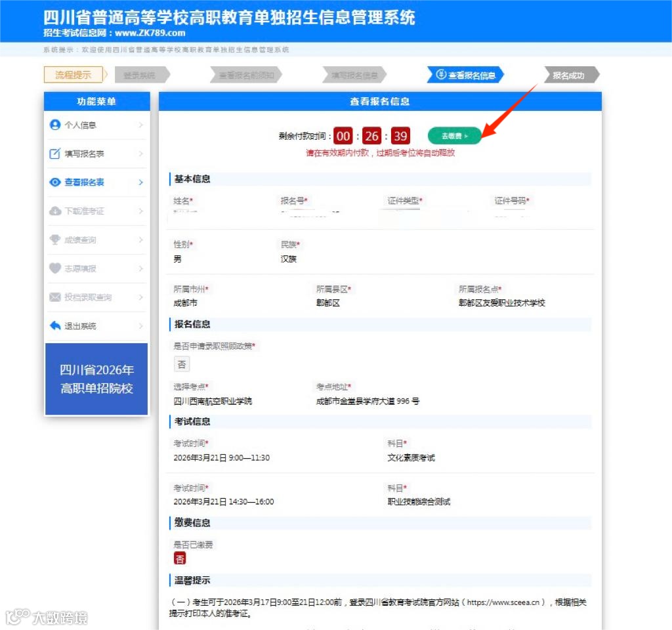Choose 退出系统 to log out
672x630 pixels.
[97, 325]
